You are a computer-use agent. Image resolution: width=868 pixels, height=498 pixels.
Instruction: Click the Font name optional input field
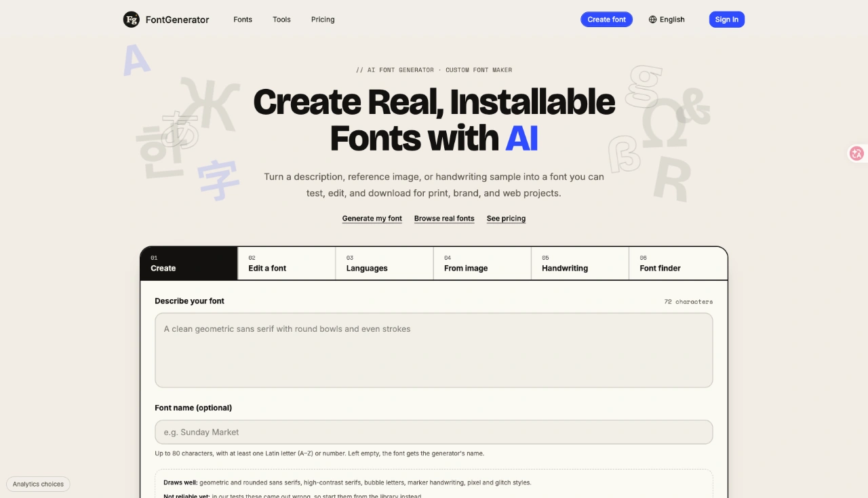[x=434, y=432]
